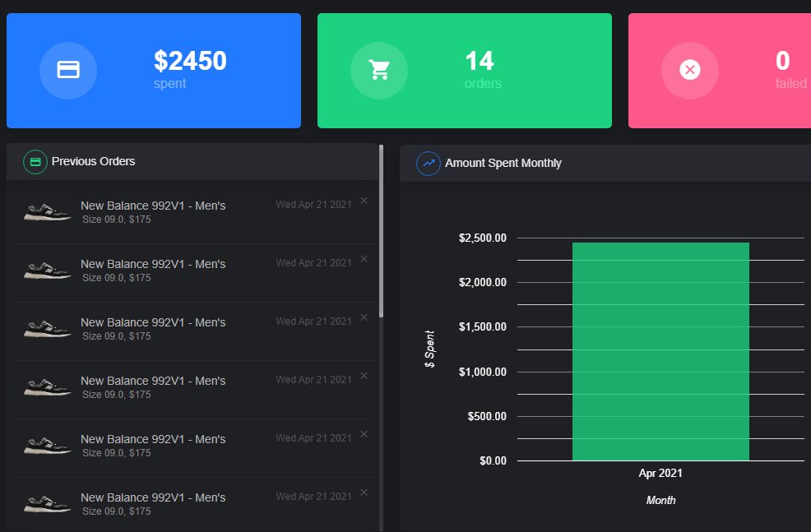Viewport: 811px width, 532px height.
Task: Click the $500.00 y-axis label
Action: 487,416
